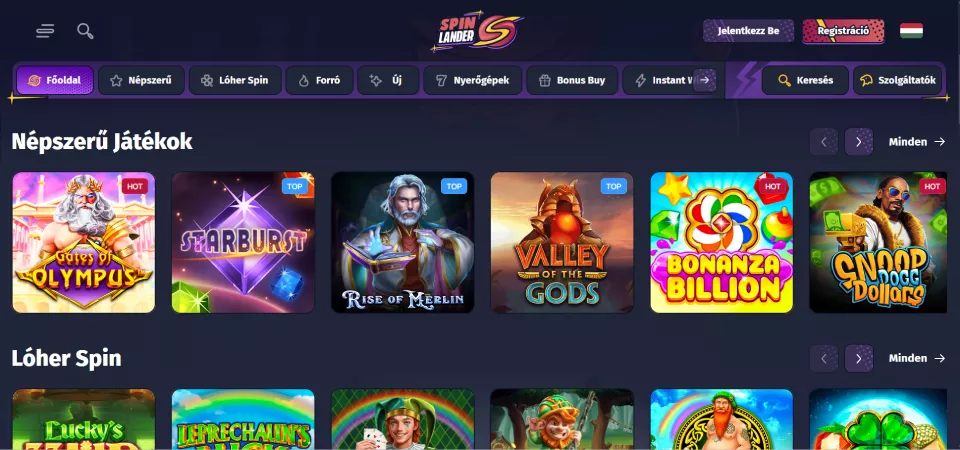Click the Spin Lander logo
The height and width of the screenshot is (450, 960).
coord(477,30)
